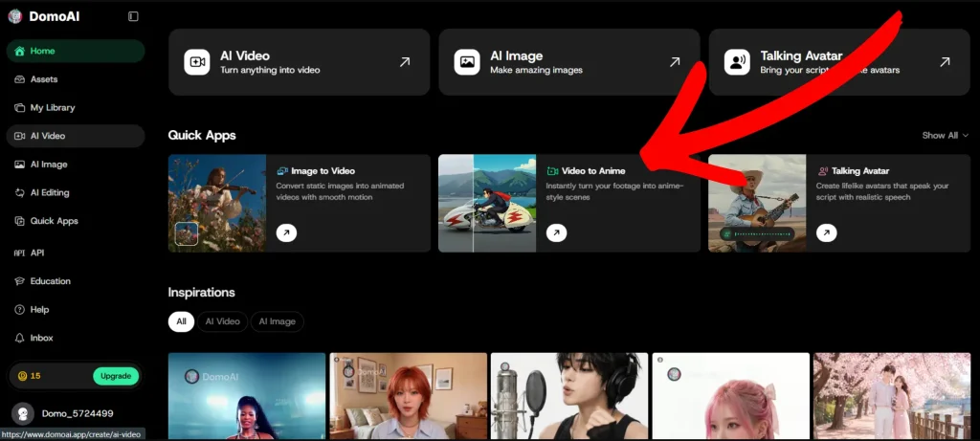Open the Video to Anime title
Screen dimensions: 980x441
click(x=593, y=170)
